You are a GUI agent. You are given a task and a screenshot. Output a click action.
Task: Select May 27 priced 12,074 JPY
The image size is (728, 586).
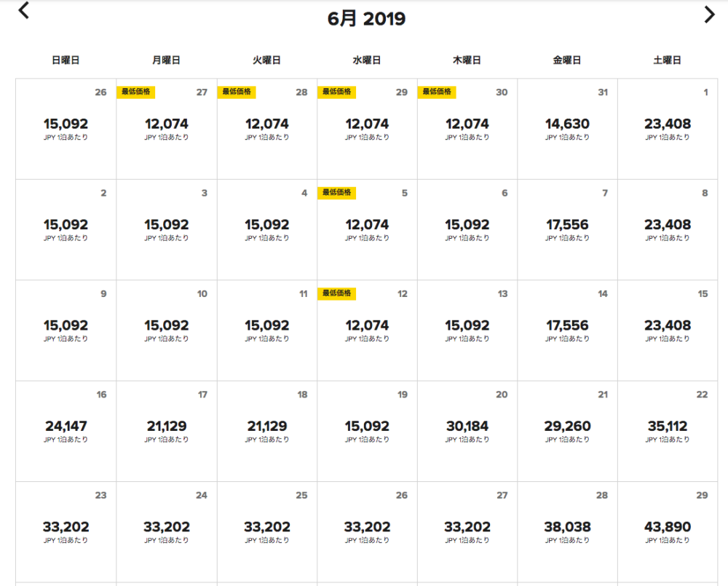pyautogui.click(x=167, y=129)
